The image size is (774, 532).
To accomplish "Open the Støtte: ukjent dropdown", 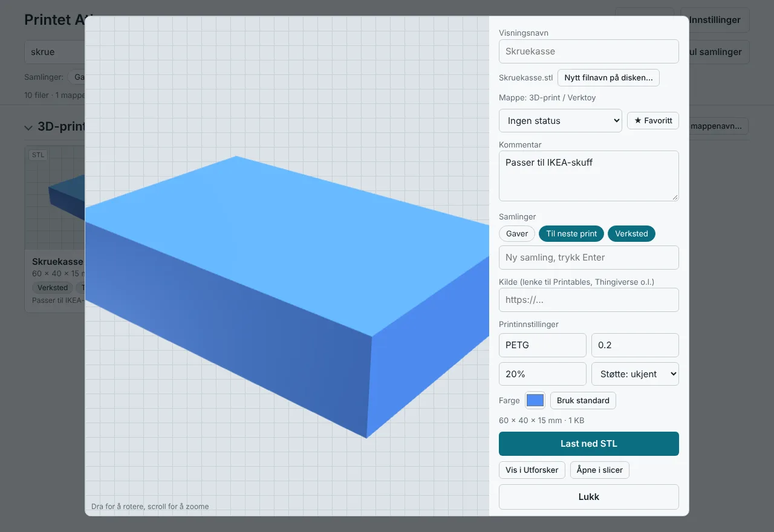I will pyautogui.click(x=635, y=374).
